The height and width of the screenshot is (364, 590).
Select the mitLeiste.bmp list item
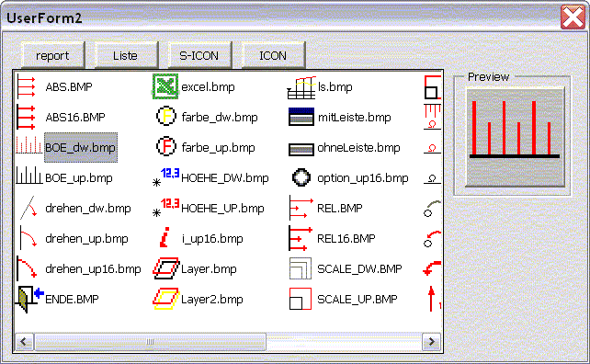point(339,117)
